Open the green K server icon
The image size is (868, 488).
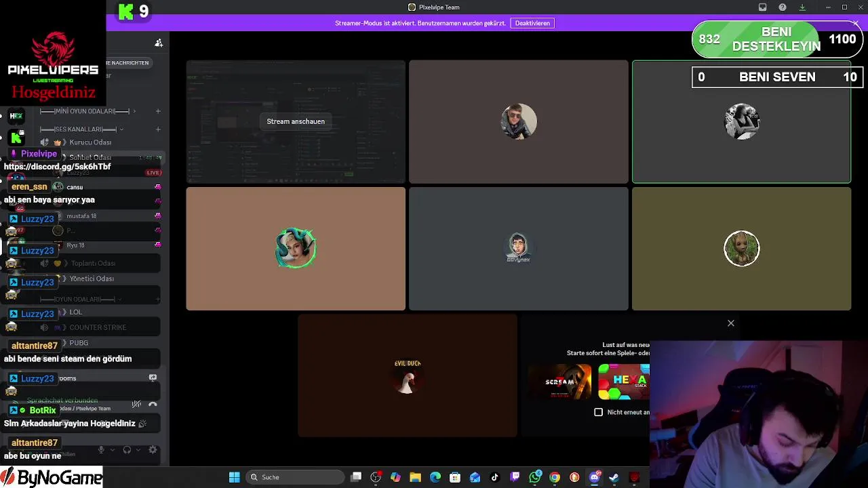16,138
